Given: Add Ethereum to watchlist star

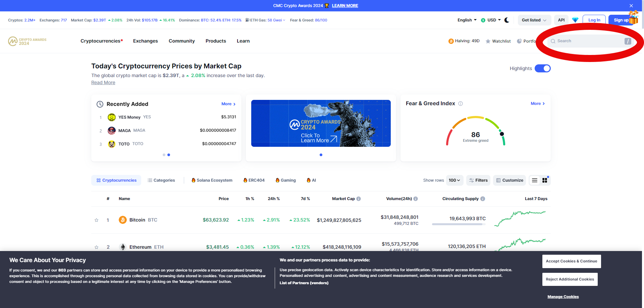Looking at the screenshot, I should point(97,247).
